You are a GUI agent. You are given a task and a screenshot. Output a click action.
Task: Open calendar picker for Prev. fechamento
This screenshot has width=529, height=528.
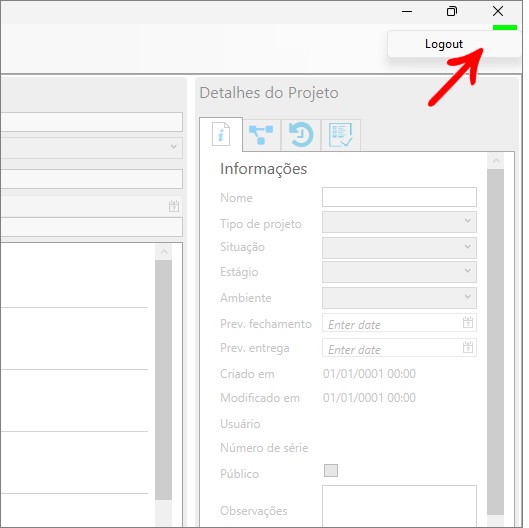(468, 323)
